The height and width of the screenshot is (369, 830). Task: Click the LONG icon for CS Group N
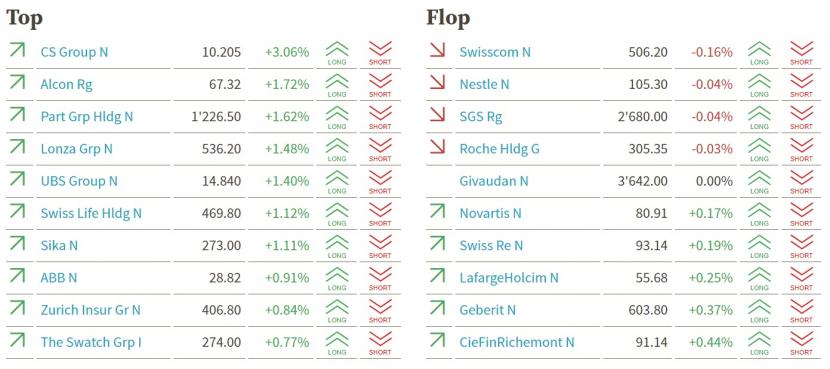pos(337,53)
